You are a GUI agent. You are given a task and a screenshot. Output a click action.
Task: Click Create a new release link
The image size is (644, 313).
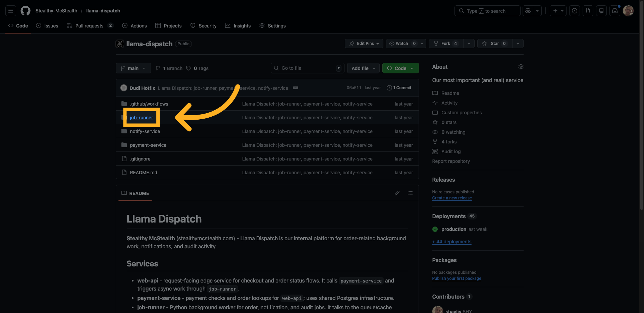(452, 198)
